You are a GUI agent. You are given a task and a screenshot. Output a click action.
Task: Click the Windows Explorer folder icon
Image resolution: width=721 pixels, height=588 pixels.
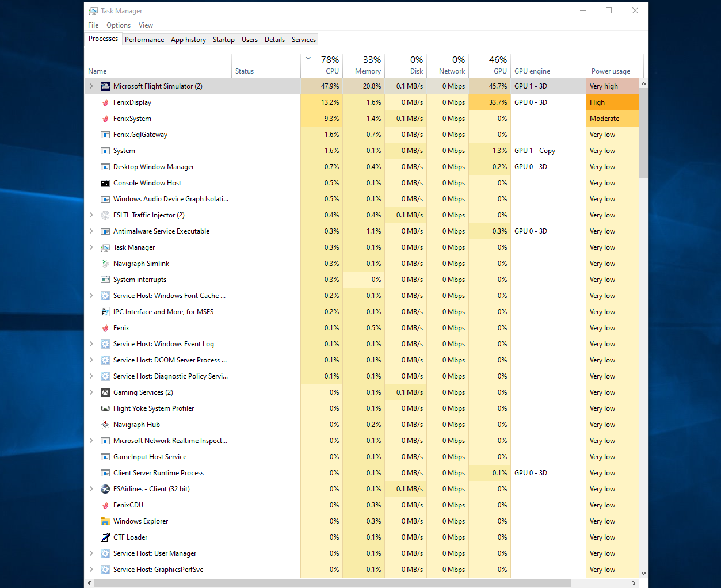point(105,521)
